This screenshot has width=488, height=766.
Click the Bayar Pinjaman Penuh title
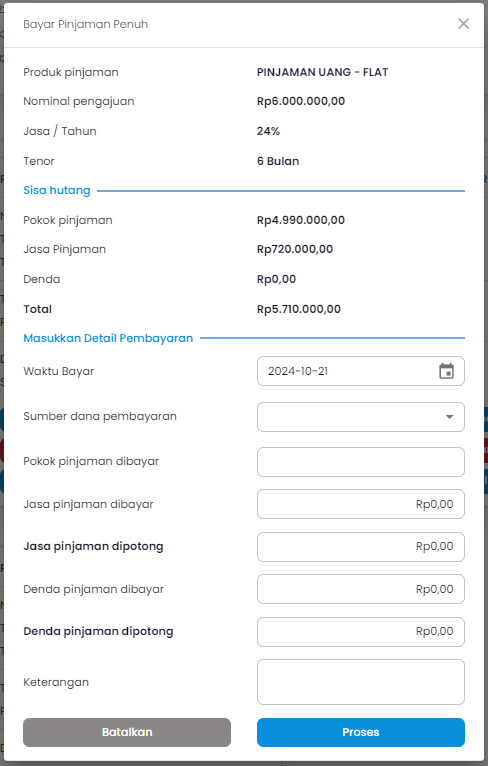[85, 24]
